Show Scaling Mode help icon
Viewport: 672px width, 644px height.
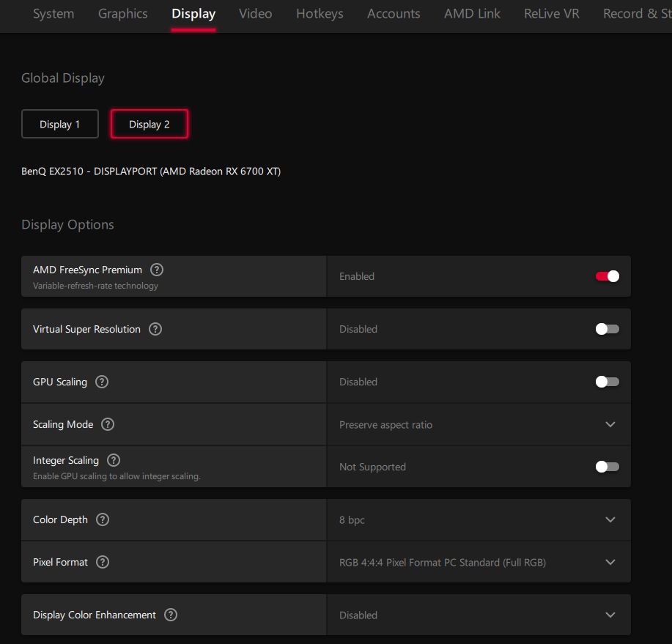click(108, 424)
